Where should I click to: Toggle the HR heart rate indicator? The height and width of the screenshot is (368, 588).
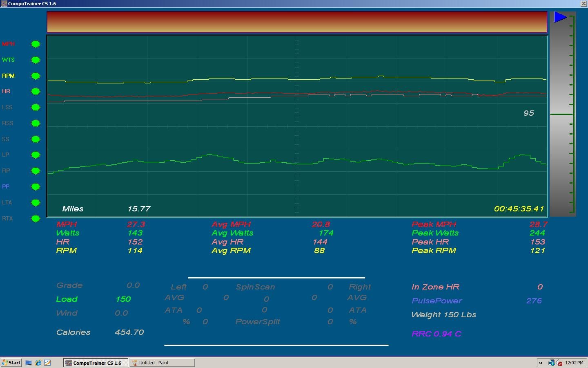tap(36, 92)
